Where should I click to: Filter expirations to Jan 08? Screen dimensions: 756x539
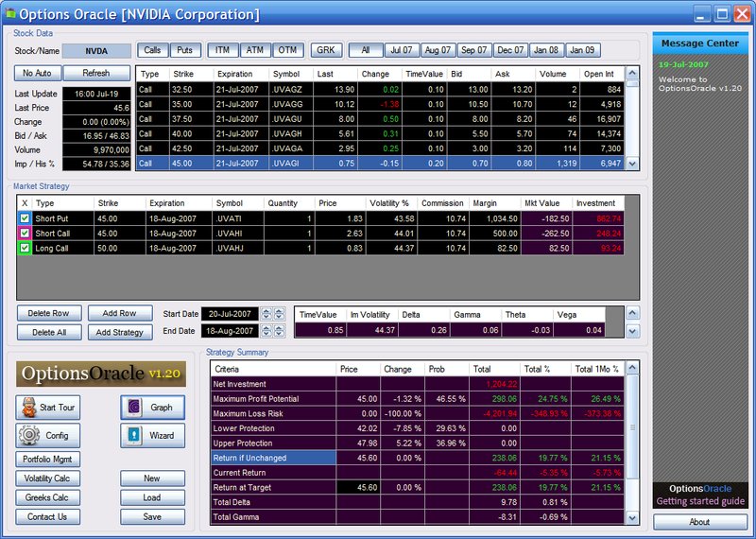[546, 50]
